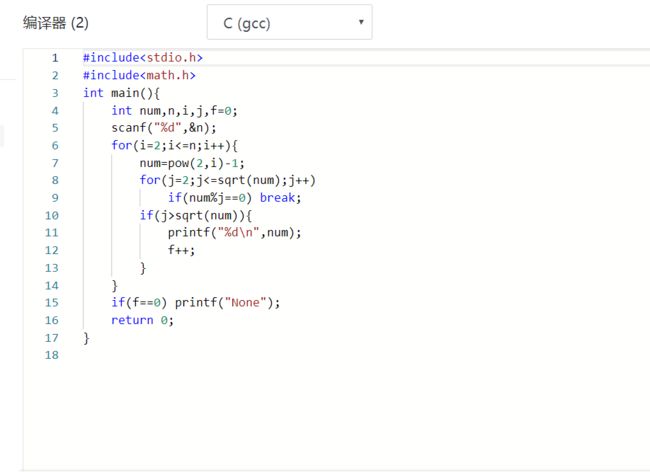Click the for(i=2;i<=n;i++){ line
Screen dimensions: 650x472
pyautogui.click(x=174, y=145)
